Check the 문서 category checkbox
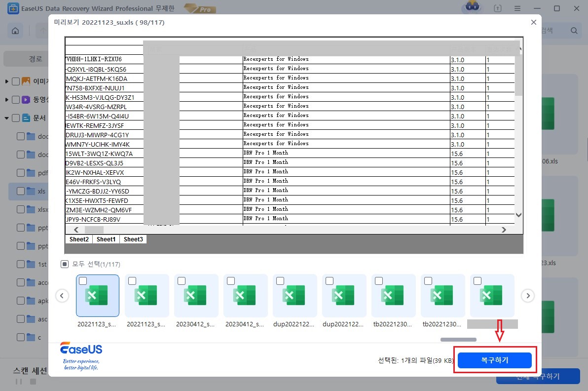 tap(16, 118)
